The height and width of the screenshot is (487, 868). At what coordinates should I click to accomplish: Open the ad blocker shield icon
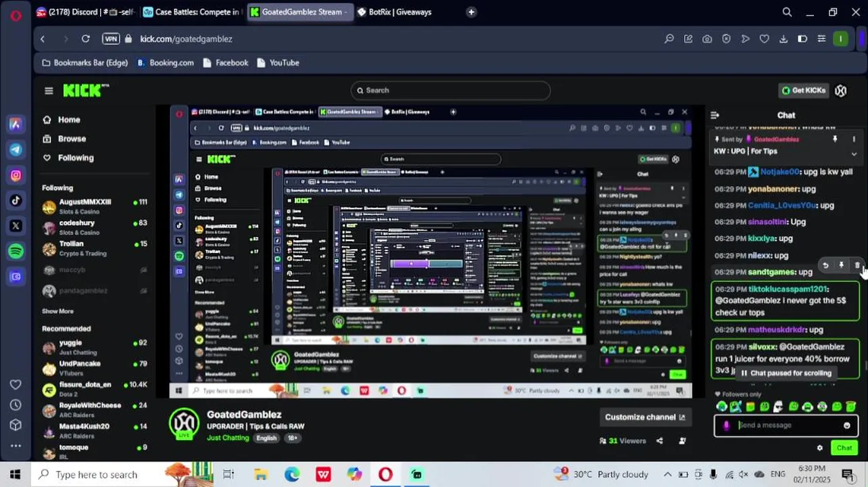tap(726, 39)
